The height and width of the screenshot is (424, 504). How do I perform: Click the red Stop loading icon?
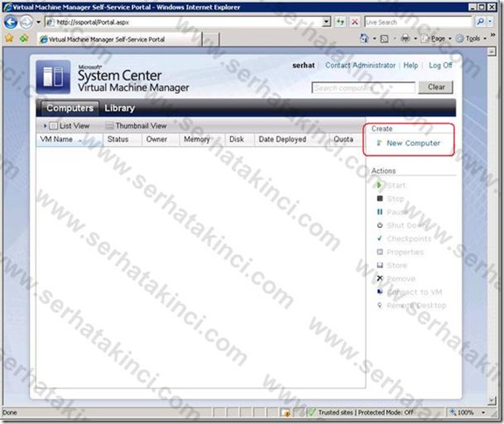(355, 22)
